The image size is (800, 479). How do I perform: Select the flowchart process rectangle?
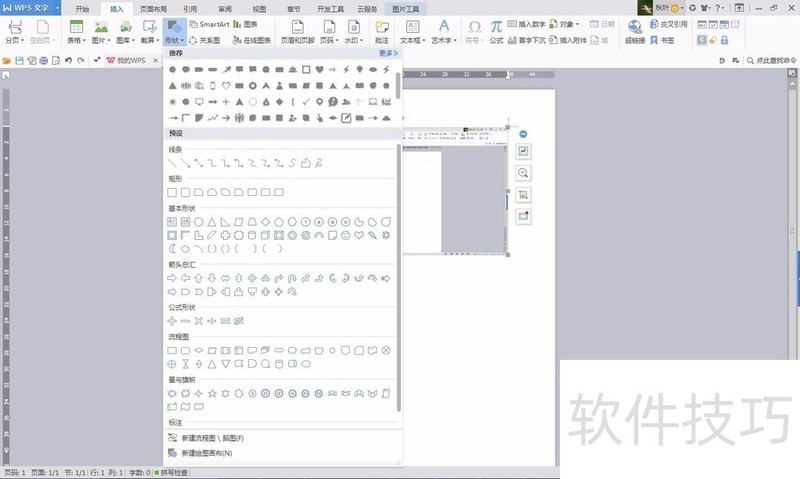tap(172, 350)
